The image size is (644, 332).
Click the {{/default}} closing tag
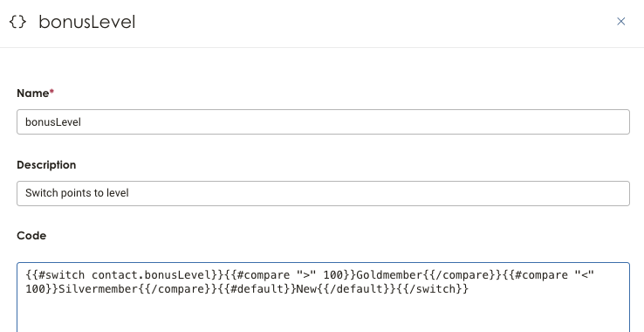[357, 289]
